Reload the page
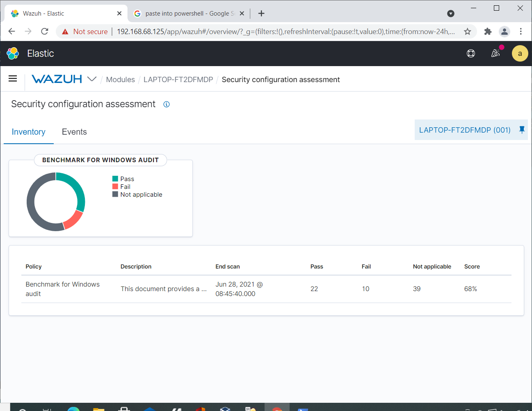 [x=45, y=32]
